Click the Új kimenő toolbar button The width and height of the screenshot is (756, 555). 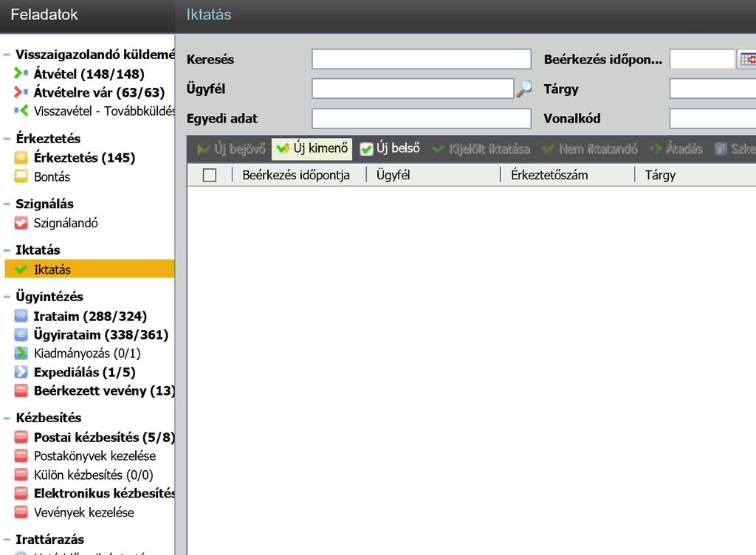click(312, 149)
